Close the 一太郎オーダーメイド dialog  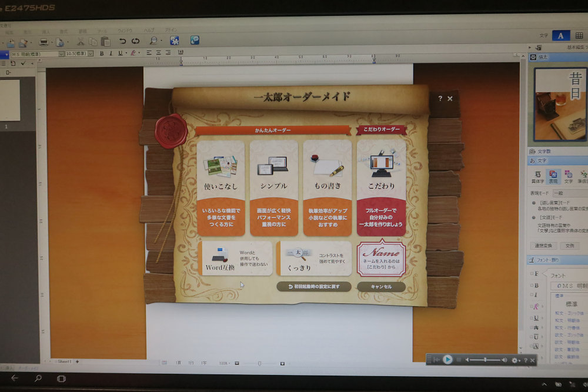(450, 99)
